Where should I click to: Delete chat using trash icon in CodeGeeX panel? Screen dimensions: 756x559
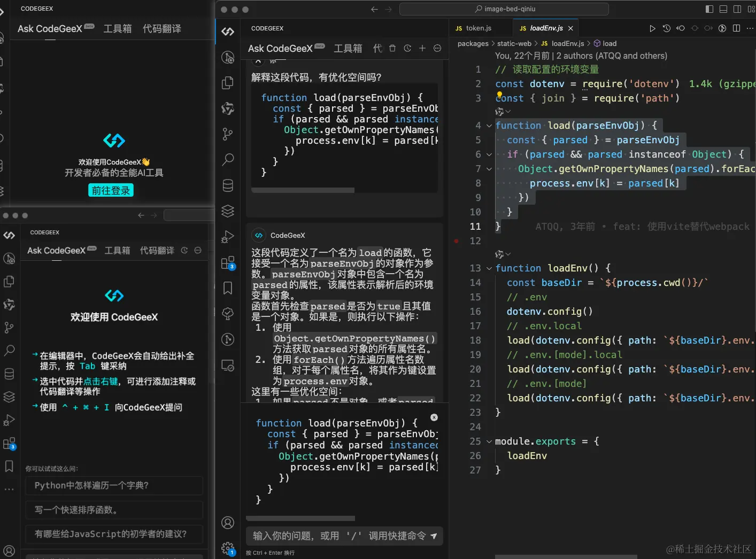tap(392, 48)
